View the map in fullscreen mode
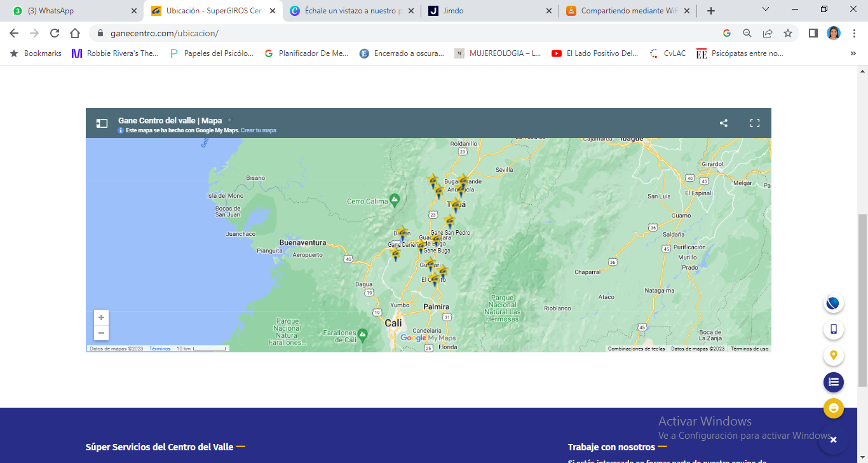868x463 pixels. 755,123
